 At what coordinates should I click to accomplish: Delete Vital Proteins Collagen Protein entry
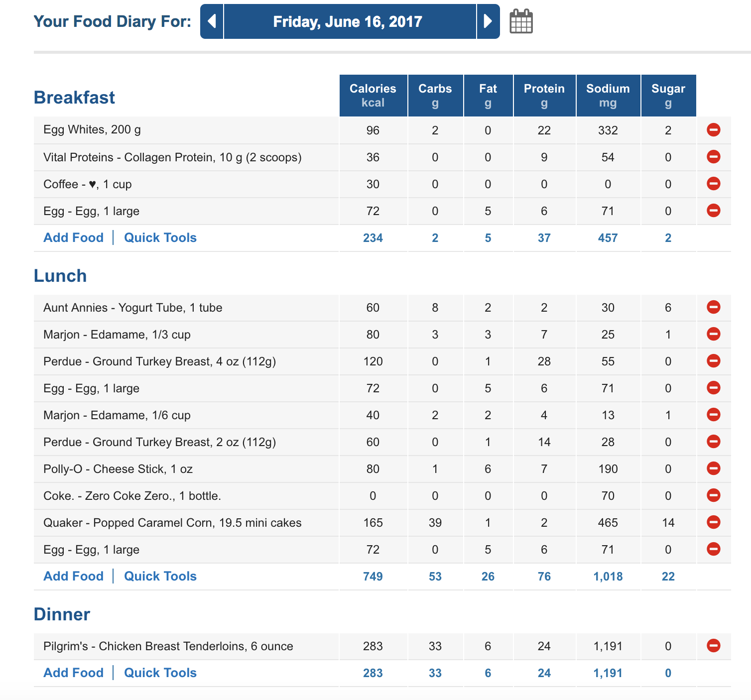[713, 157]
